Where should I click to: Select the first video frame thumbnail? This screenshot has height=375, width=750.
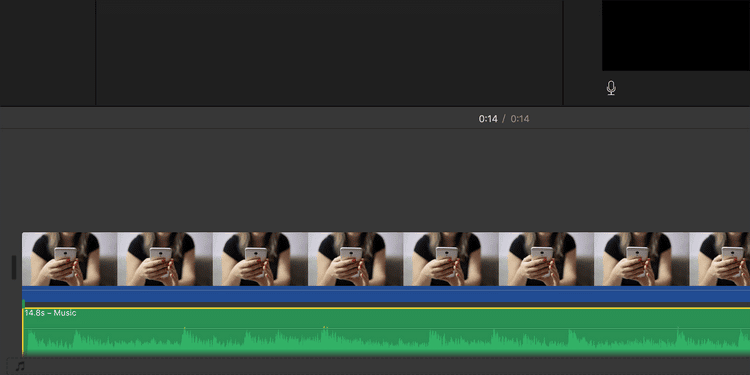(69, 259)
